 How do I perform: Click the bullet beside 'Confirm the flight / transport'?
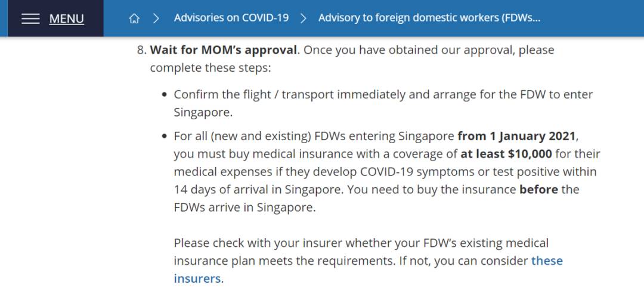point(165,95)
